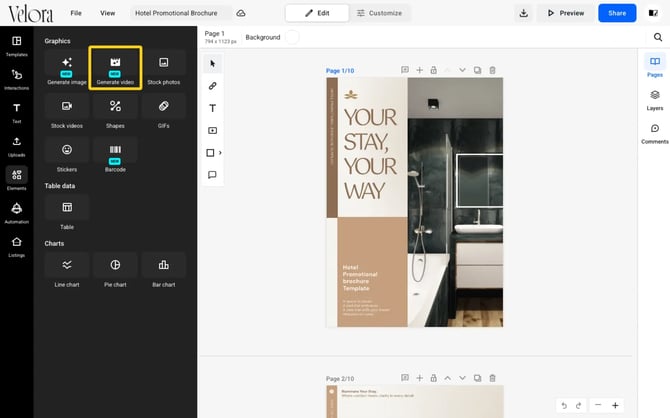670x418 pixels.
Task: Switch to Edit mode tab
Action: (317, 13)
